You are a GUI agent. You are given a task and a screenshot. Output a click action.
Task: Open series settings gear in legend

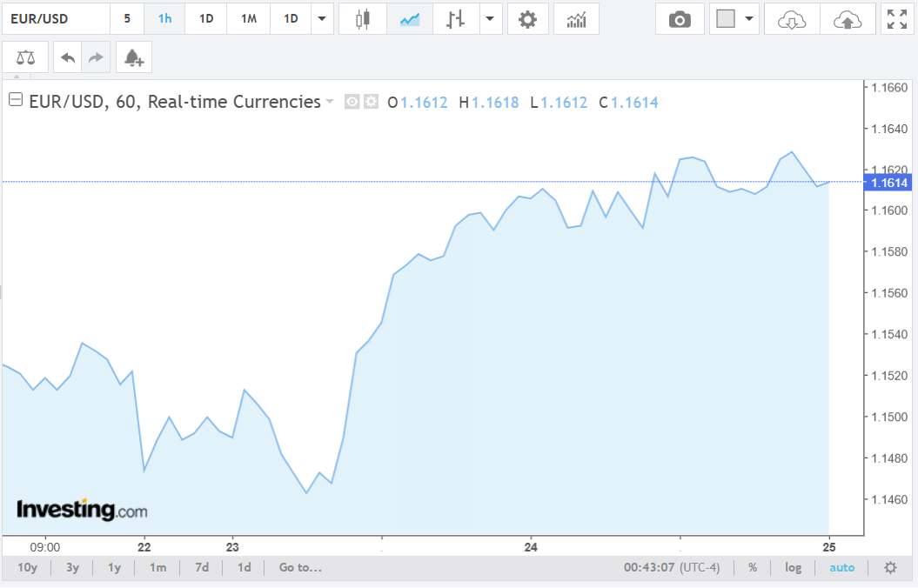[x=371, y=102]
